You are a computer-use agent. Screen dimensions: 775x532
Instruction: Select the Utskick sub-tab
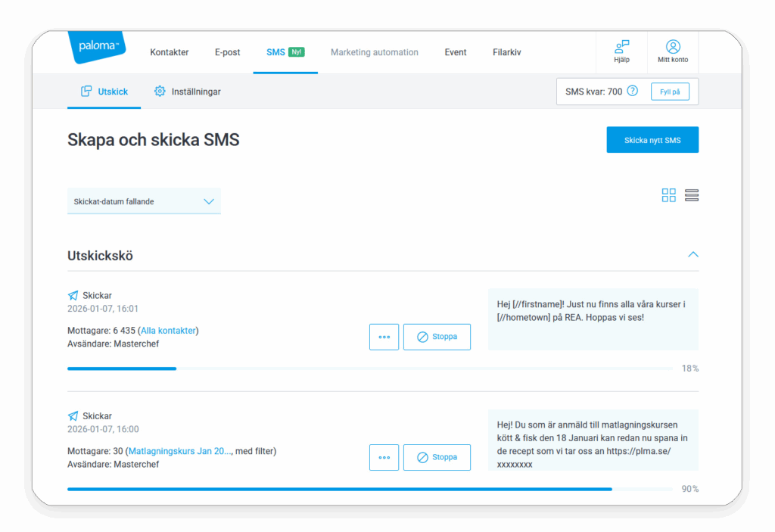click(104, 92)
